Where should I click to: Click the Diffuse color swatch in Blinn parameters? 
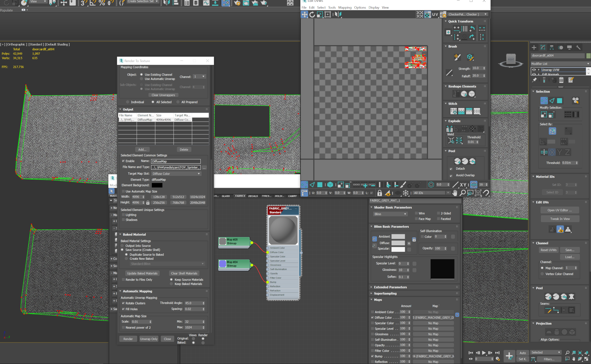pyautogui.click(x=398, y=243)
